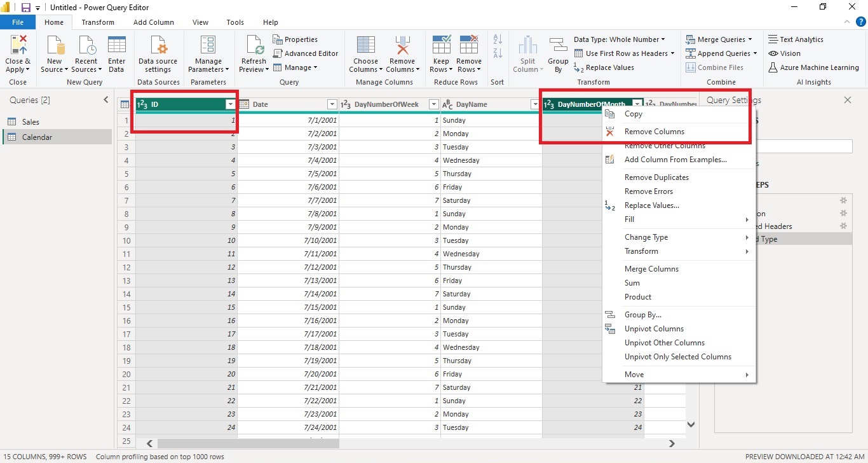Click the Split Column icon
The height and width of the screenshot is (463, 868).
[527, 53]
